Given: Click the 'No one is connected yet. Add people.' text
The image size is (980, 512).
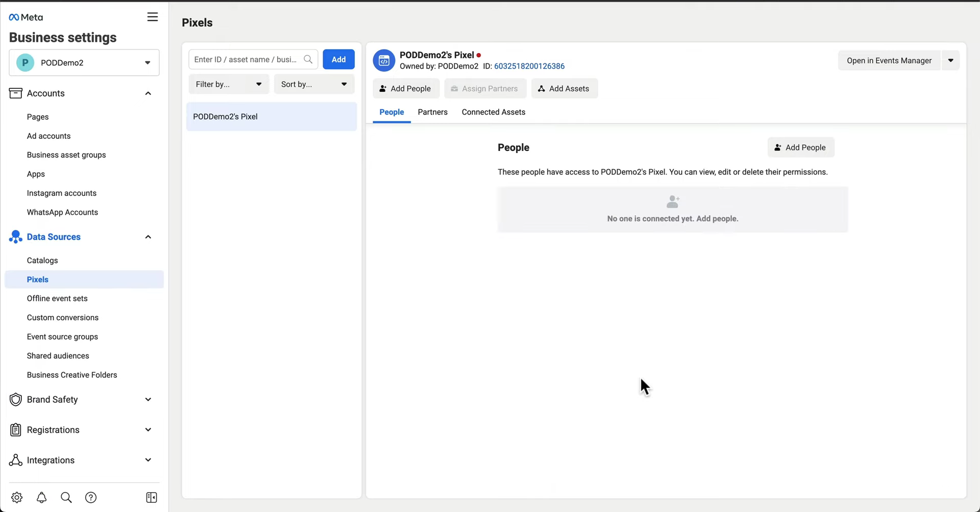Looking at the screenshot, I should coord(673,219).
